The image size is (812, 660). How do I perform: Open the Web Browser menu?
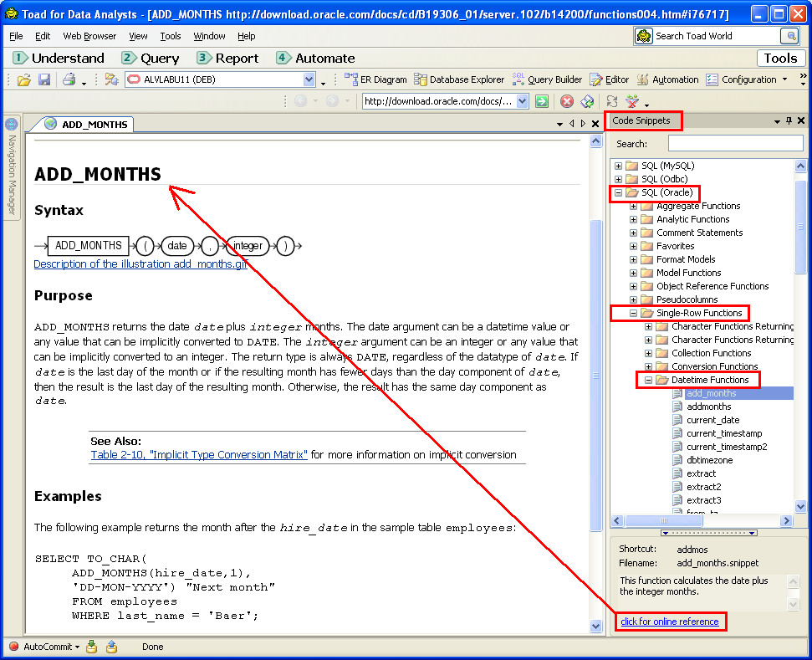(89, 36)
